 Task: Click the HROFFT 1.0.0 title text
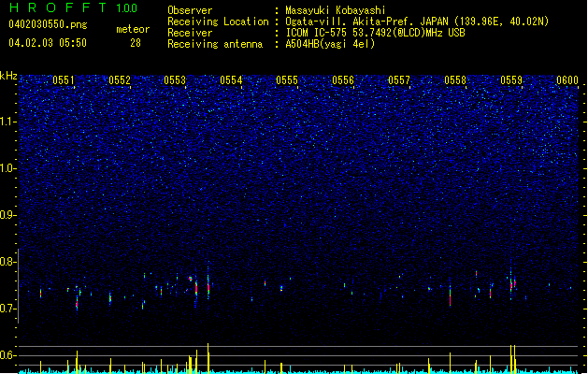pos(73,7)
